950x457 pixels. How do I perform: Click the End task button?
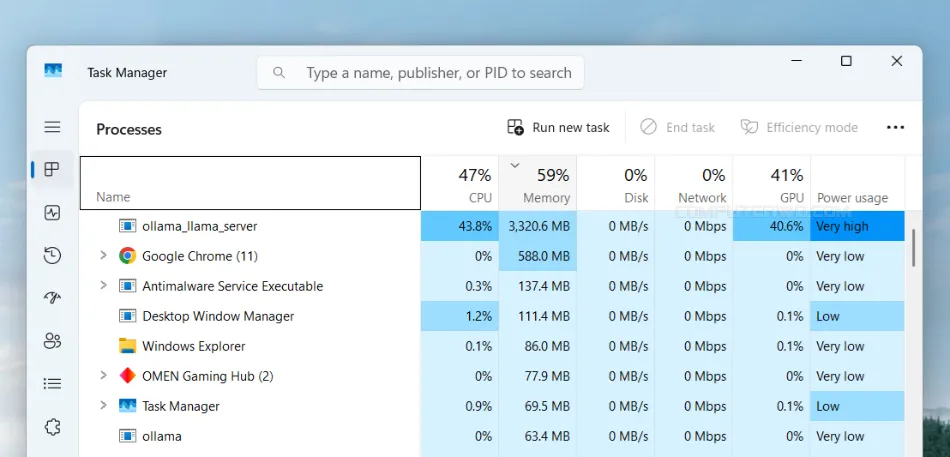coord(677,127)
